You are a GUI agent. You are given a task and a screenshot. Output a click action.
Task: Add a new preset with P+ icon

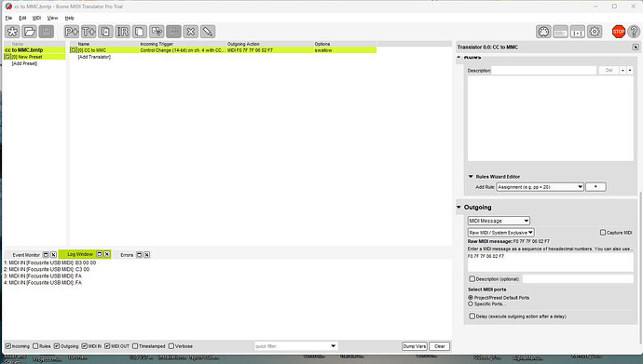(72, 32)
